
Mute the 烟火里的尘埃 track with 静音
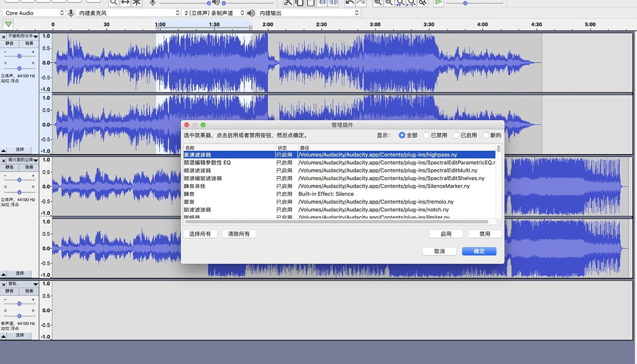tap(9, 167)
